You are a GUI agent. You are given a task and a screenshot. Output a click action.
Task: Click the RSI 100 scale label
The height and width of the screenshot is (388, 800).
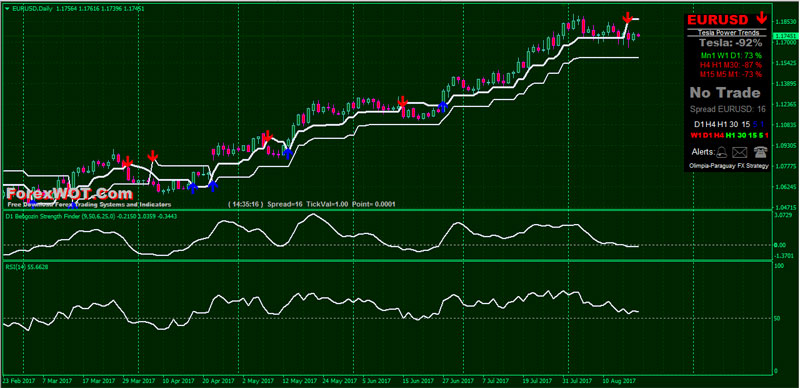780,265
